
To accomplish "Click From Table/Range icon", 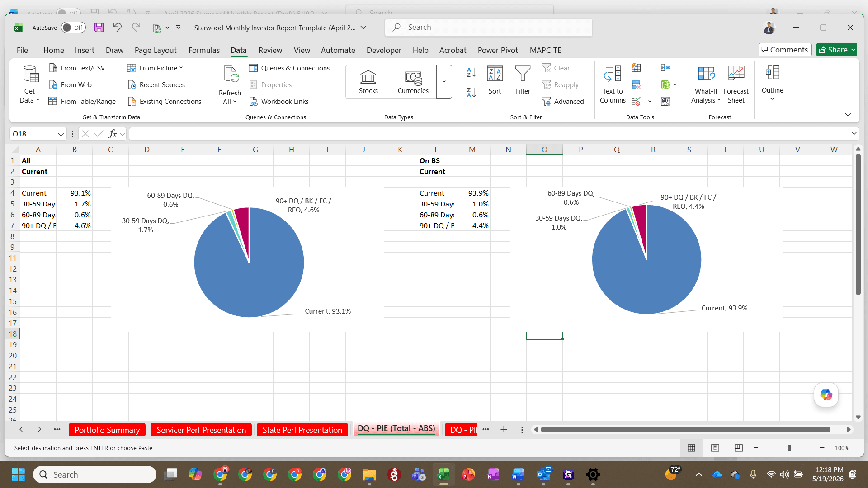I will click(x=53, y=102).
